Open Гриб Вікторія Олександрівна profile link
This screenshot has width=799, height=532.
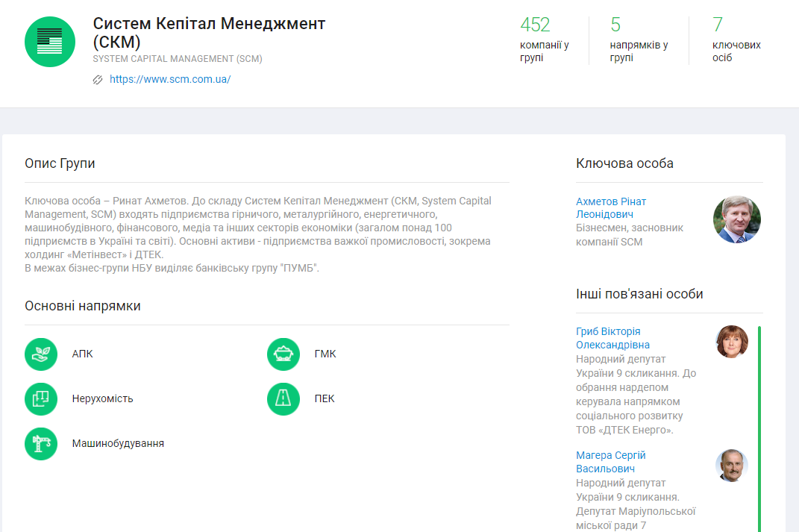pos(612,338)
